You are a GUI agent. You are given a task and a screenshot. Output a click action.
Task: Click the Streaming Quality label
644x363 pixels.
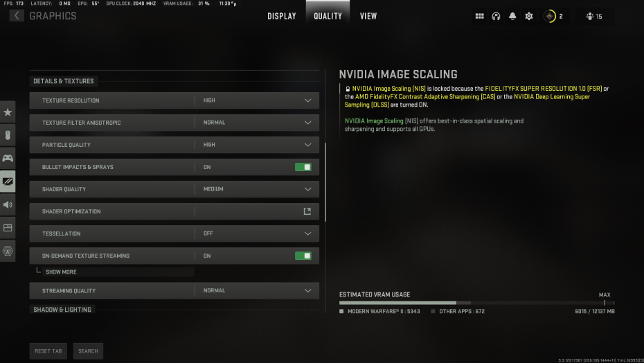tap(69, 291)
